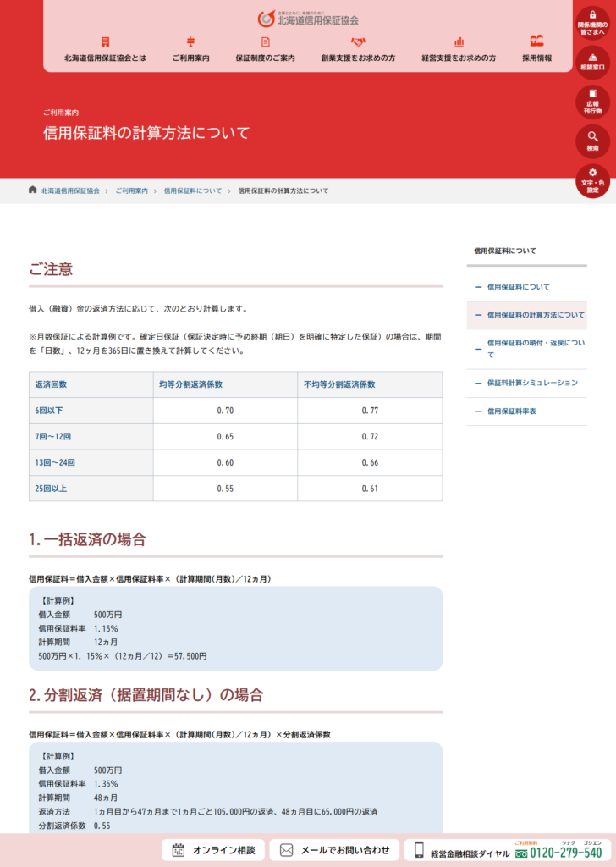Click the signpost icon above ご利用案内
Image resolution: width=616 pixels, height=867 pixels.
(x=190, y=41)
